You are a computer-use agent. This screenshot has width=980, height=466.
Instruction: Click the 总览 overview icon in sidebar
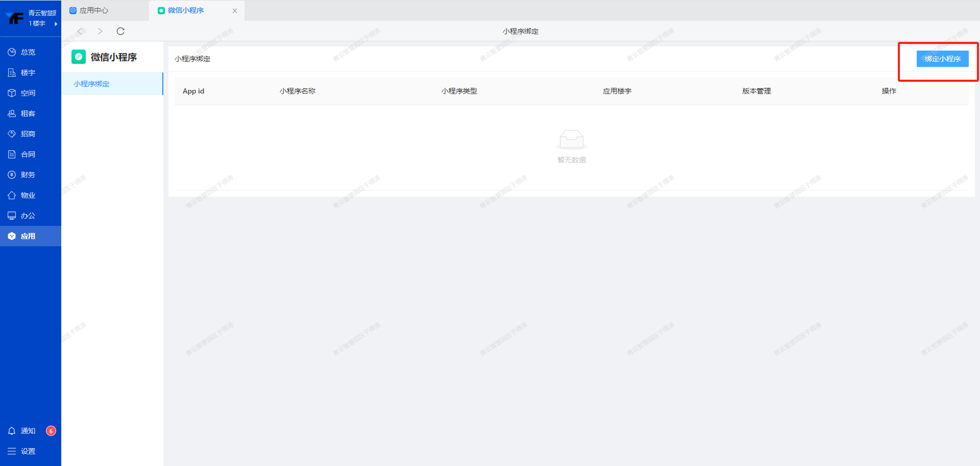tap(12, 52)
